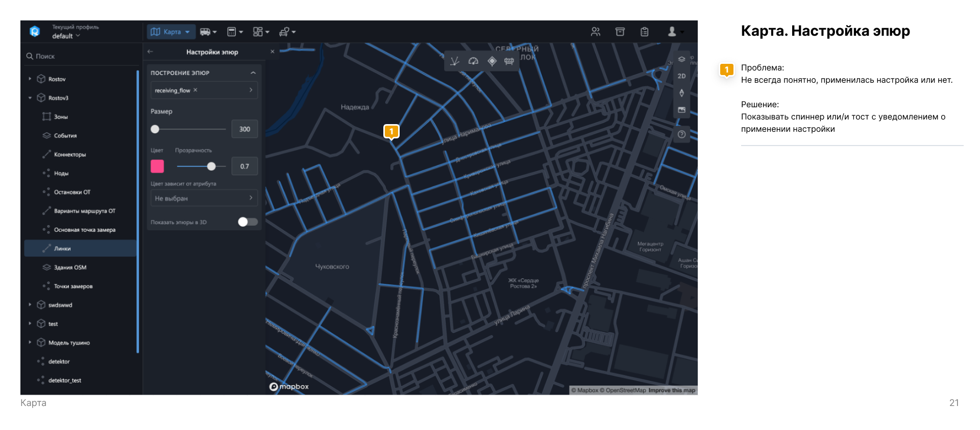Image resolution: width=980 pixels, height=430 pixels.
Task: Select the road barrier tool
Action: (509, 61)
